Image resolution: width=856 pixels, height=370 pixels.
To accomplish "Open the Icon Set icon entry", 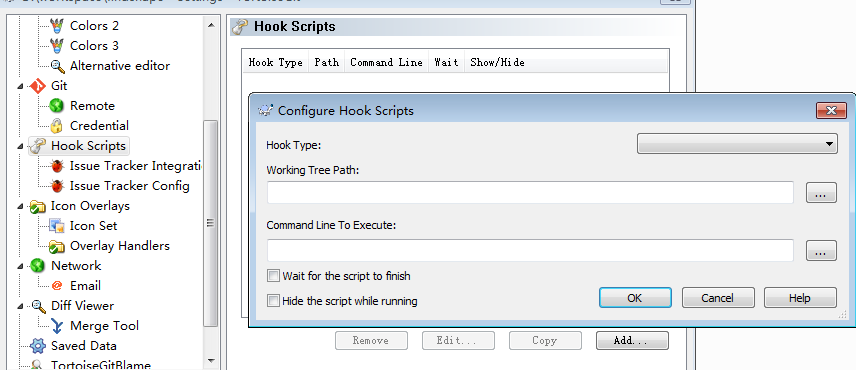I will [56, 226].
